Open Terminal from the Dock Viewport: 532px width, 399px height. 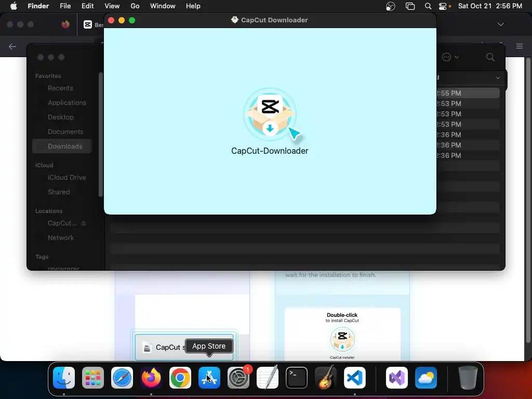point(297,377)
